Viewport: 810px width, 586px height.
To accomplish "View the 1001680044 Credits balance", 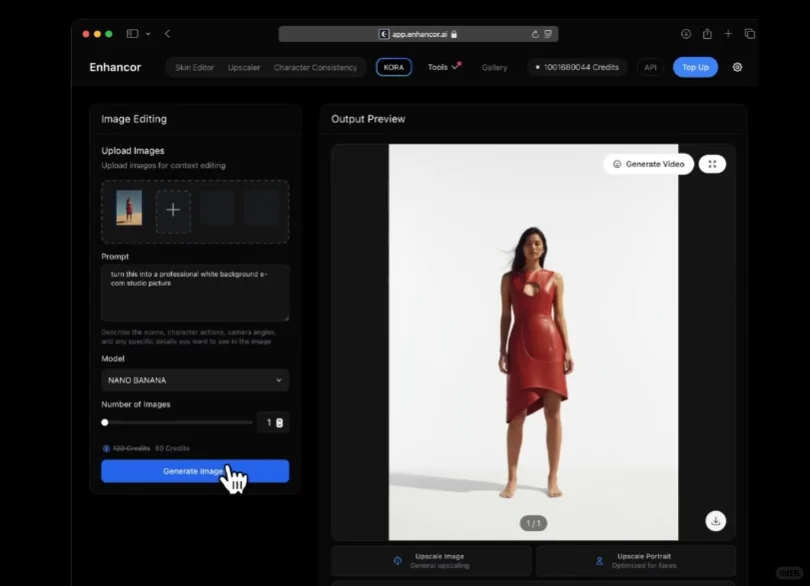I will tap(577, 67).
